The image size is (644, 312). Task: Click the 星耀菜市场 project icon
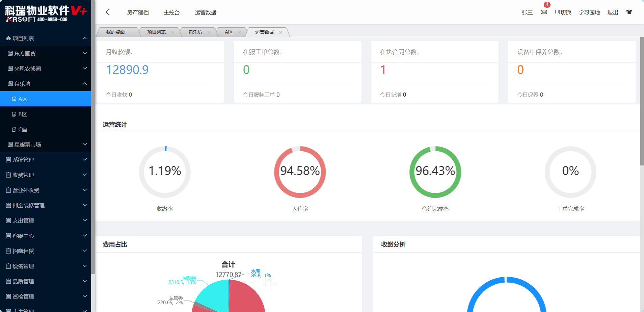(10, 145)
